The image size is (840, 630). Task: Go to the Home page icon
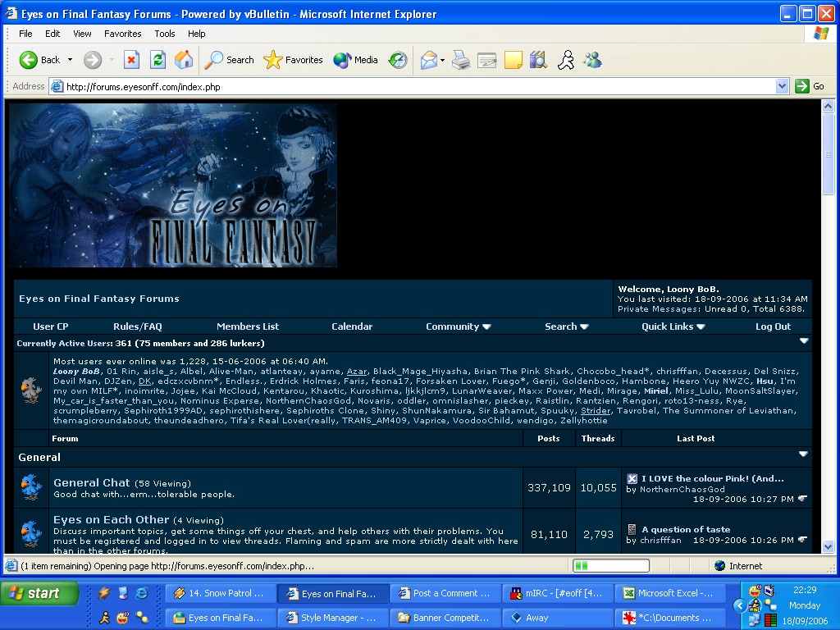click(184, 60)
